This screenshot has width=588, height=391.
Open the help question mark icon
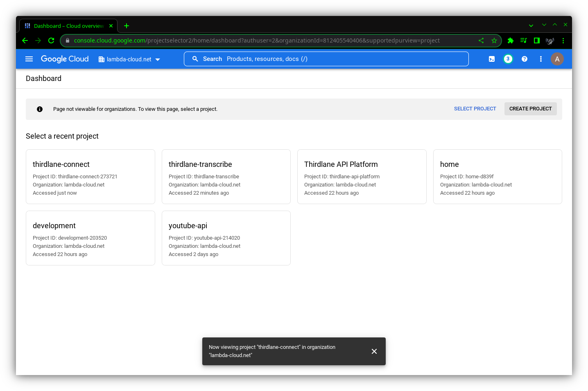525,59
